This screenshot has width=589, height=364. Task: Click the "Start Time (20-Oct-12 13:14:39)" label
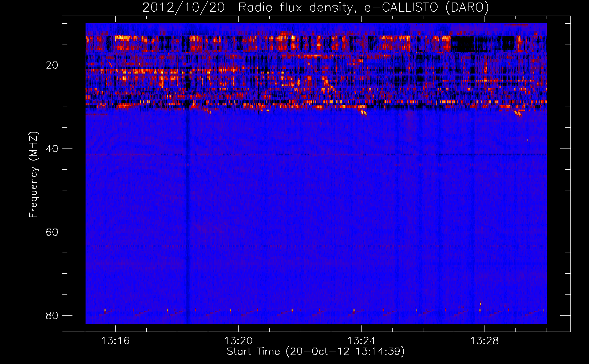click(316, 352)
